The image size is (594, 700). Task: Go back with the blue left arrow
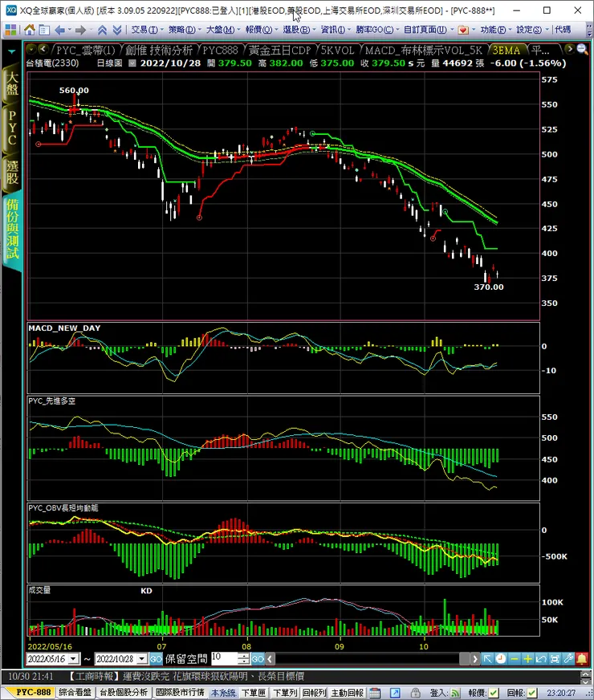(x=59, y=30)
